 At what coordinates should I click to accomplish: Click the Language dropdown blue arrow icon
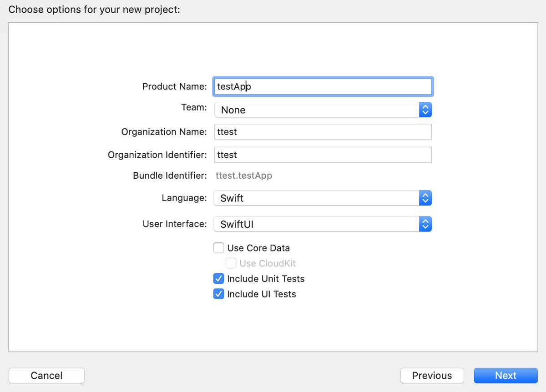pyautogui.click(x=425, y=198)
